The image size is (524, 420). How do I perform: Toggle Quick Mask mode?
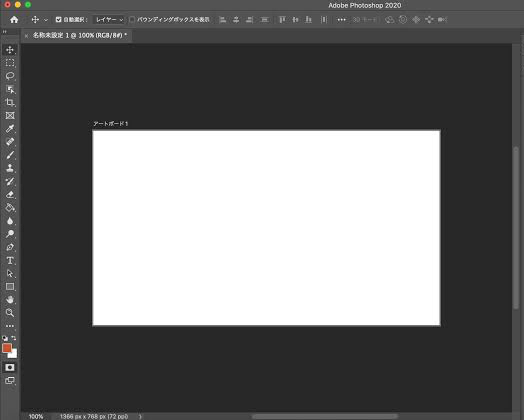(10, 368)
